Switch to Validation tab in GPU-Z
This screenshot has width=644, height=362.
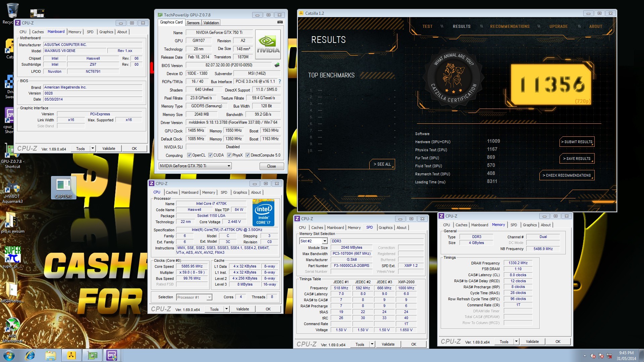pos(211,23)
